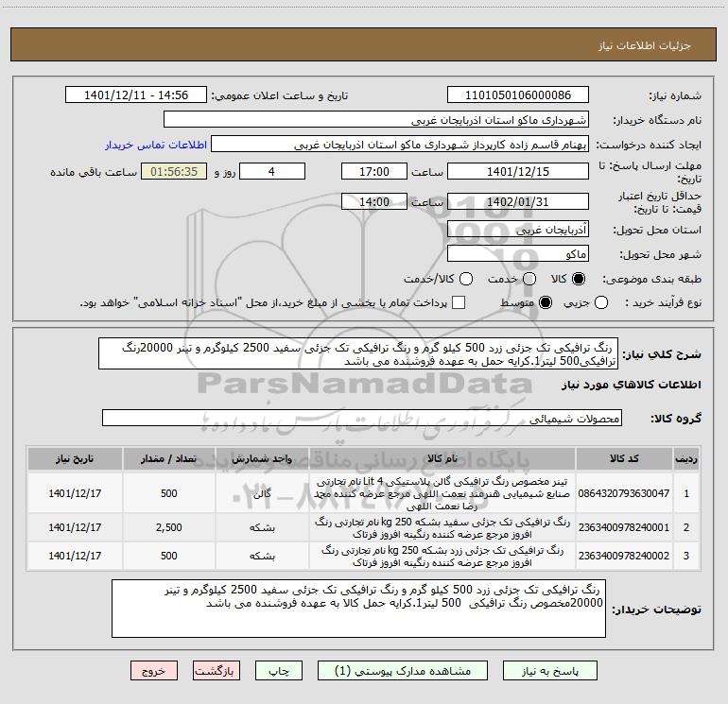Image resolution: width=728 pixels, height=704 pixels.
Task: Click the request creator name field
Action: tap(400, 145)
